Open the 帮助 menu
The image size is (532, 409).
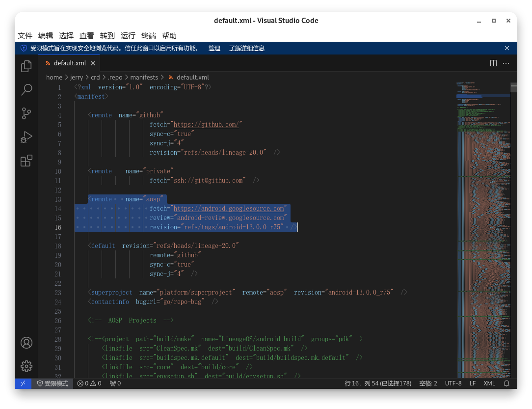(x=169, y=36)
